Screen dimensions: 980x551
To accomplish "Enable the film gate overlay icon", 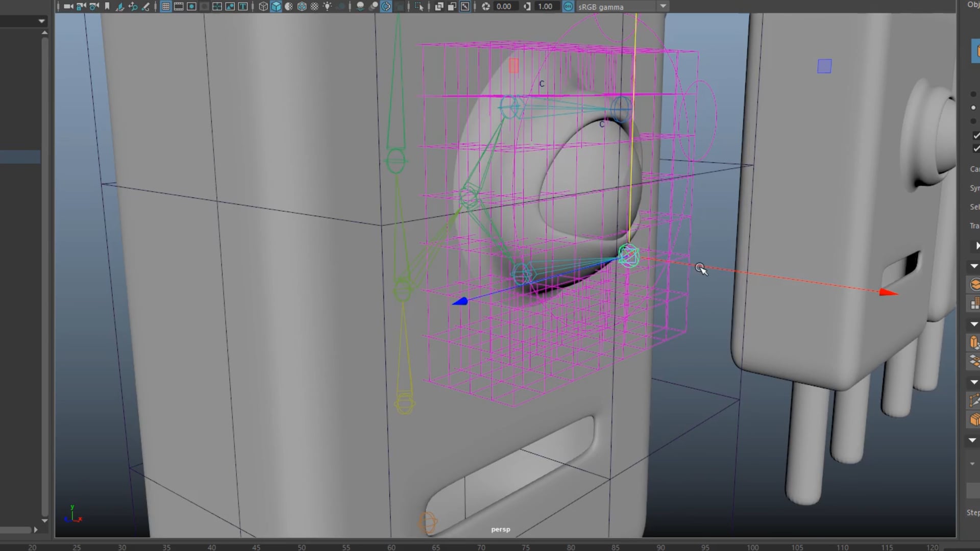I will [x=179, y=7].
